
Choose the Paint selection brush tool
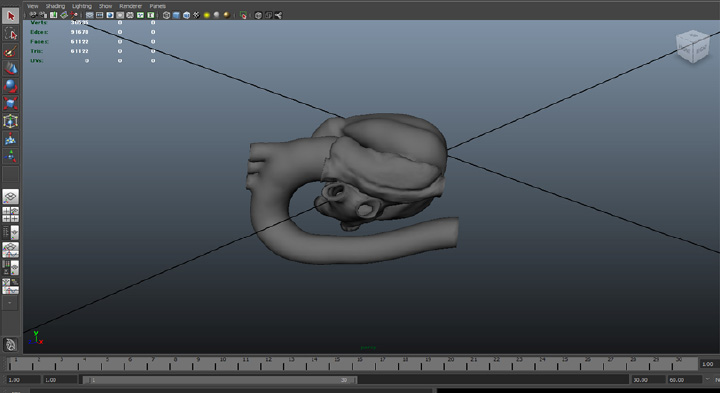tap(11, 51)
